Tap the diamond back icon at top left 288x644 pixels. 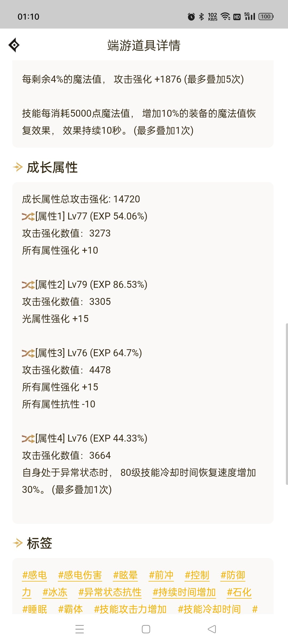point(14,45)
